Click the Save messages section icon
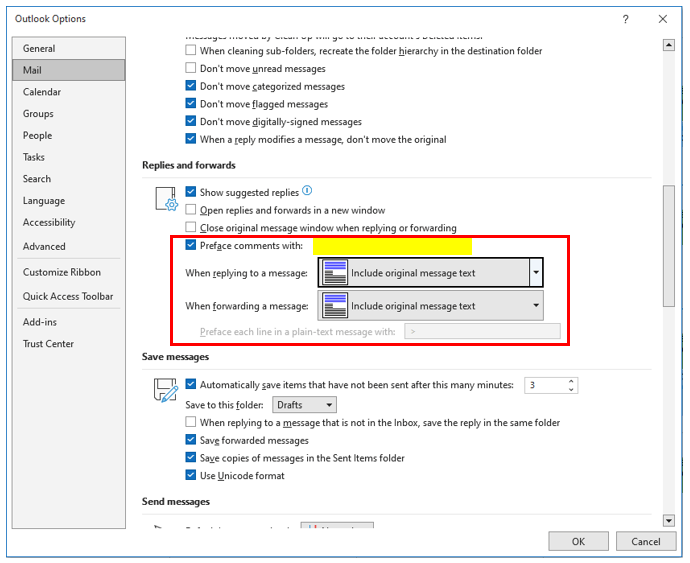This screenshot has height=563, width=690. tap(165, 390)
